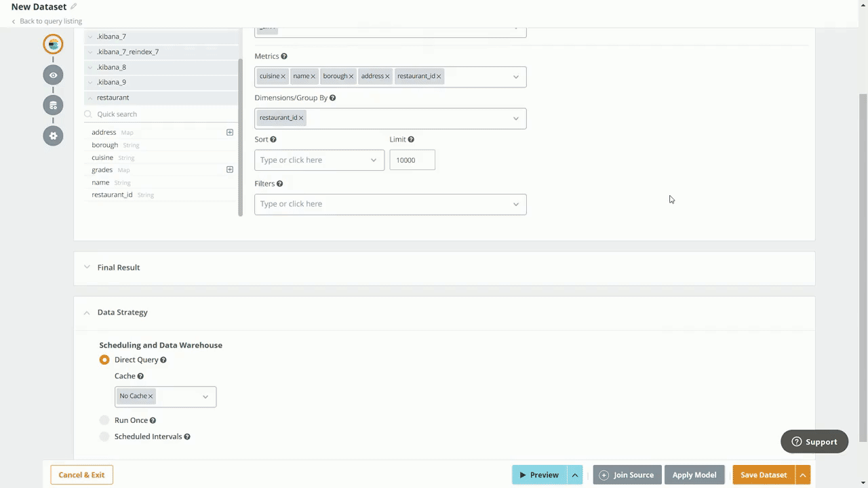The image size is (868, 488).
Task: Click the Limit input field
Action: pos(412,160)
